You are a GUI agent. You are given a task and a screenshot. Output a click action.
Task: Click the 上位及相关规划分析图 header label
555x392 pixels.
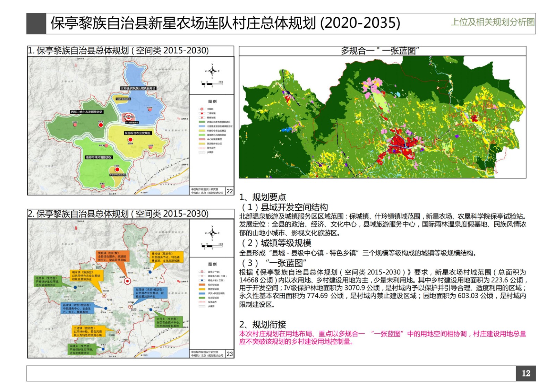coord(493,22)
